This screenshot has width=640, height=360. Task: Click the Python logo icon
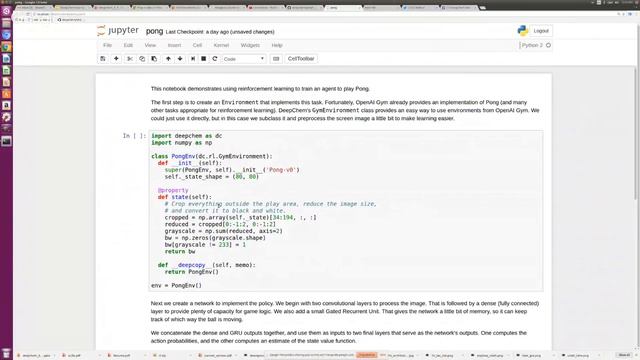pyautogui.click(x=522, y=31)
